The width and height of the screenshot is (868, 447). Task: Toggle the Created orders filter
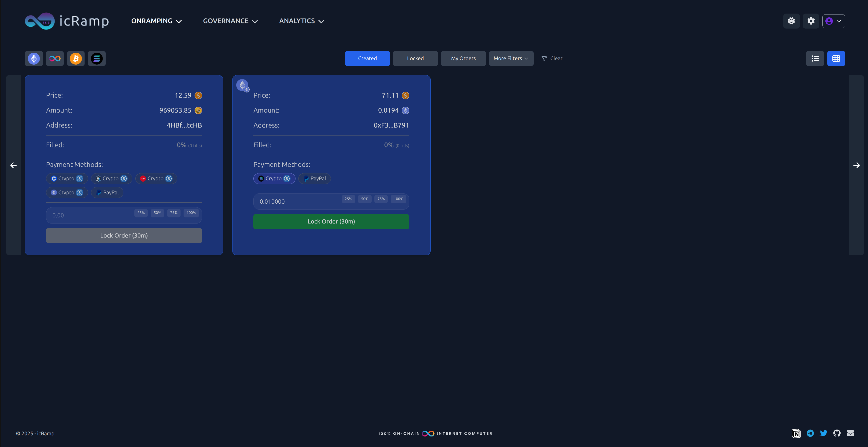[x=367, y=58]
